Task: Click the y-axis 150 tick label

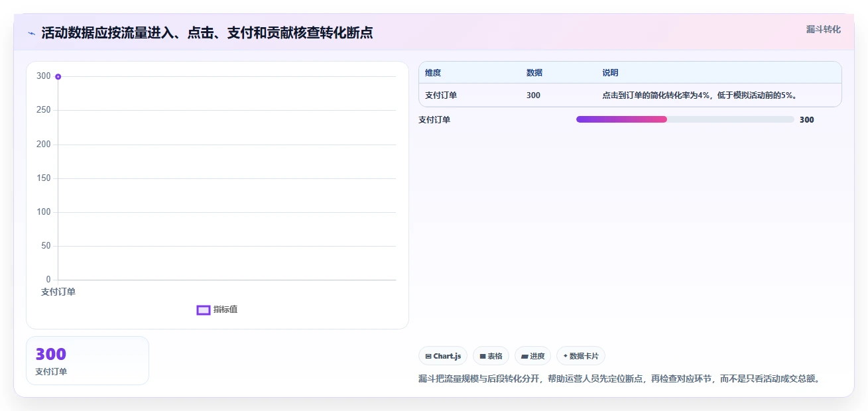Action: coord(44,178)
